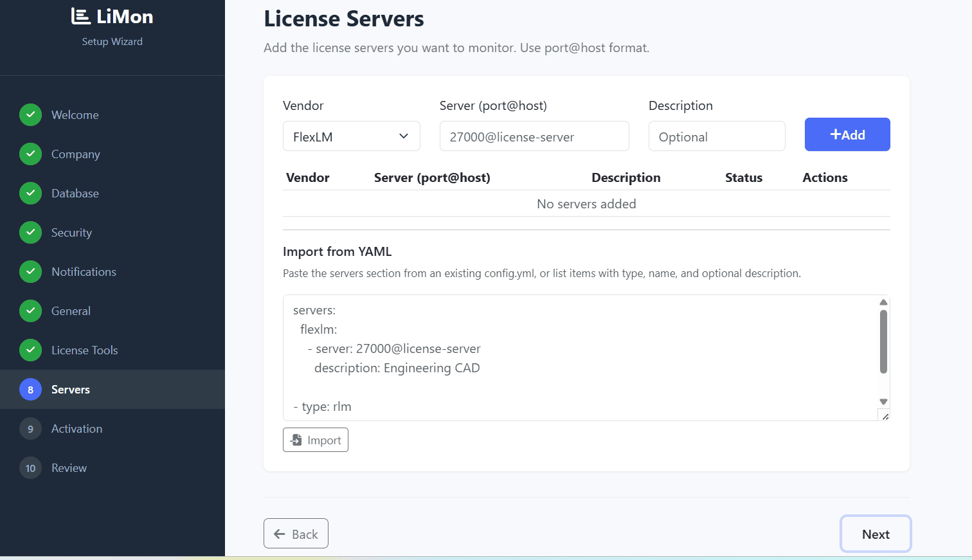
Task: Click the Description table column header
Action: pos(625,177)
